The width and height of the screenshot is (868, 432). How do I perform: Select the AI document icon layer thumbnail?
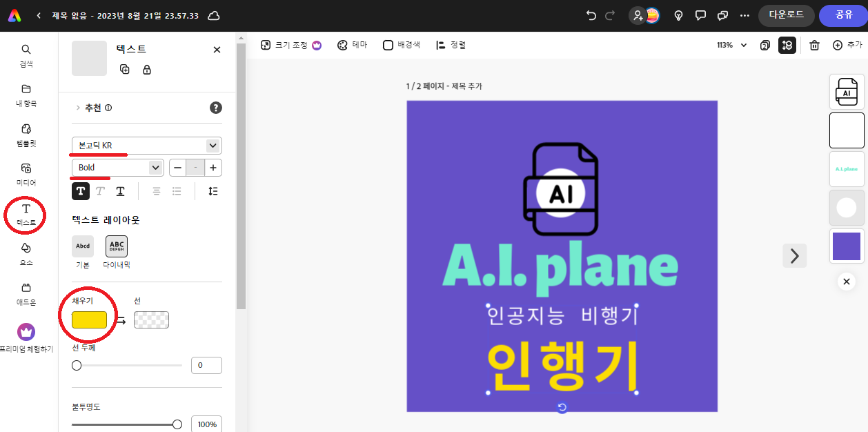coord(846,92)
